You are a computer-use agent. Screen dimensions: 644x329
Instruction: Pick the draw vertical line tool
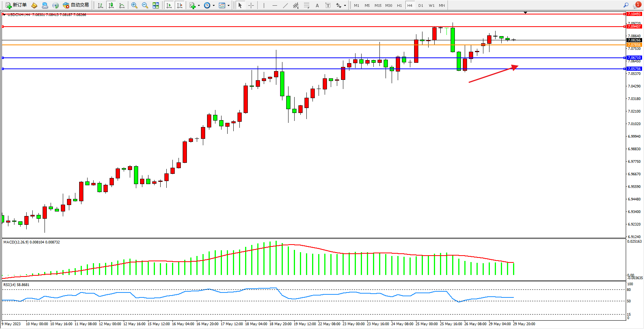click(264, 5)
